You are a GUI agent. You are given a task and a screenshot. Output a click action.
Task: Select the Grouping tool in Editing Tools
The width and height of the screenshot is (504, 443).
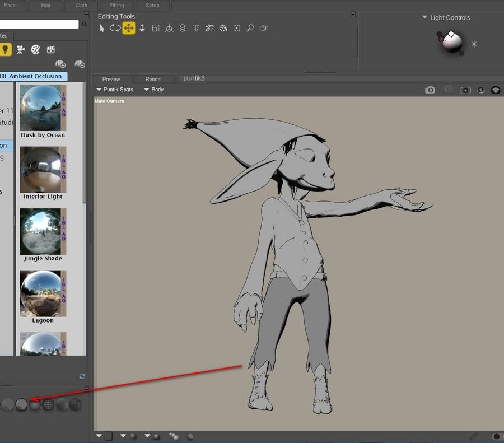(236, 28)
